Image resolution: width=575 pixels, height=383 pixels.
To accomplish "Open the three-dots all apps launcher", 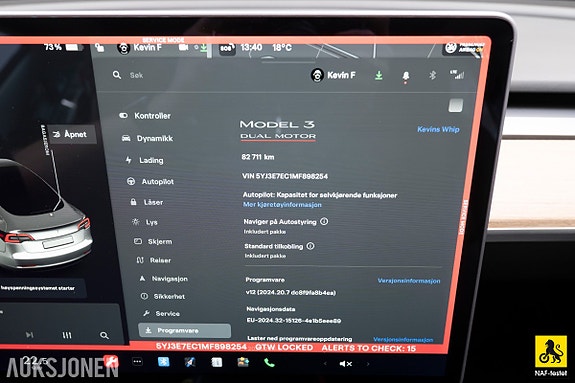I will coord(137,362).
